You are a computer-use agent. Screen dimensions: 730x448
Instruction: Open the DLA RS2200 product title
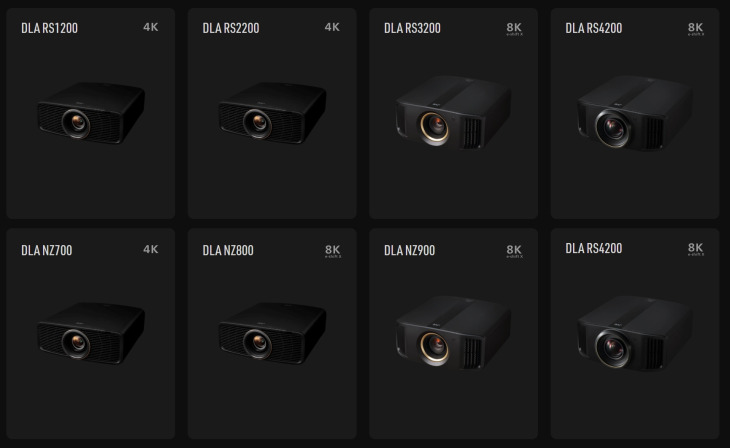coord(231,28)
